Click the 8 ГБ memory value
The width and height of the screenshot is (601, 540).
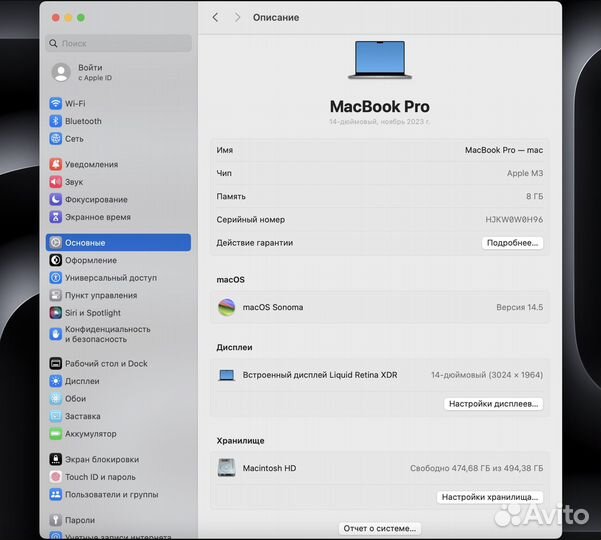(534, 197)
